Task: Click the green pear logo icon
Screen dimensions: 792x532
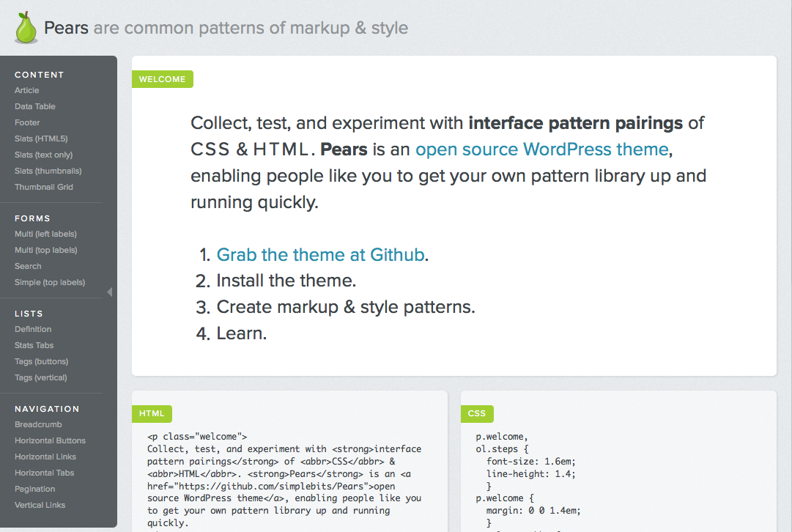Action: pos(26,27)
